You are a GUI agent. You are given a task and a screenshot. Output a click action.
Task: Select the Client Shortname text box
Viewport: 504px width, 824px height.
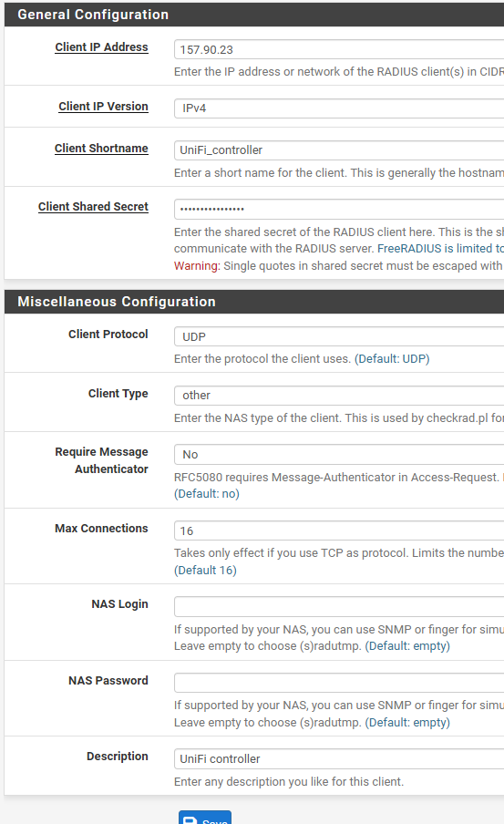pyautogui.click(x=339, y=149)
